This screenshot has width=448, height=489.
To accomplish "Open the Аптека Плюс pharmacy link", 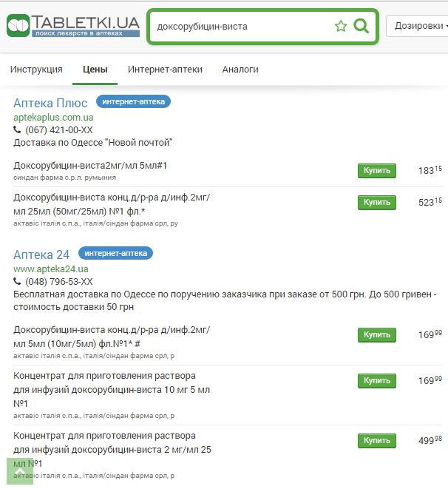I will click(x=50, y=103).
